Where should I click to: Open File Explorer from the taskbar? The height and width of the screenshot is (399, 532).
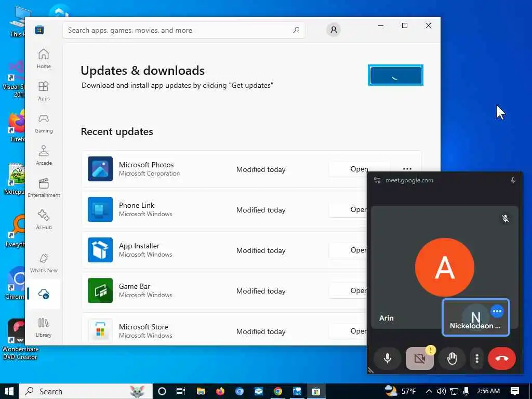point(201,391)
